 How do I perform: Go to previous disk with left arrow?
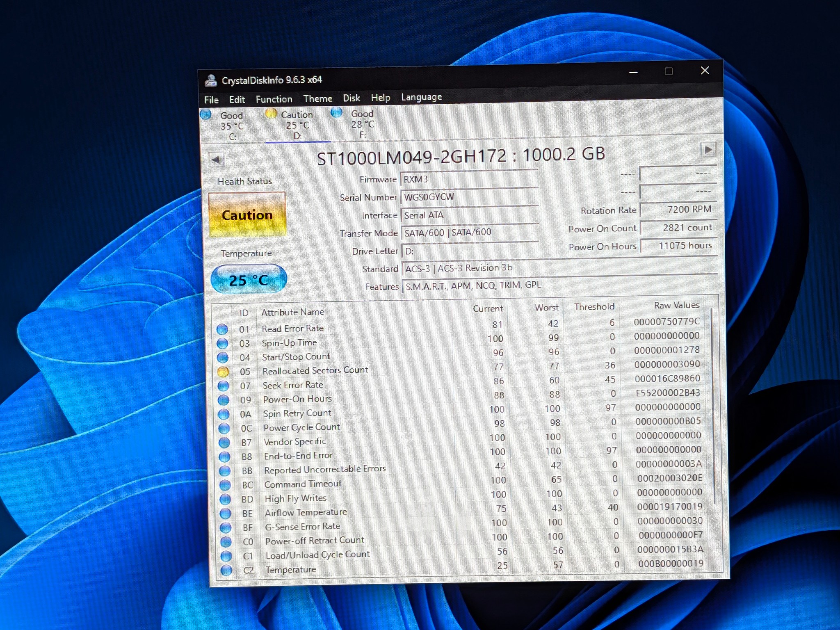coord(216,160)
